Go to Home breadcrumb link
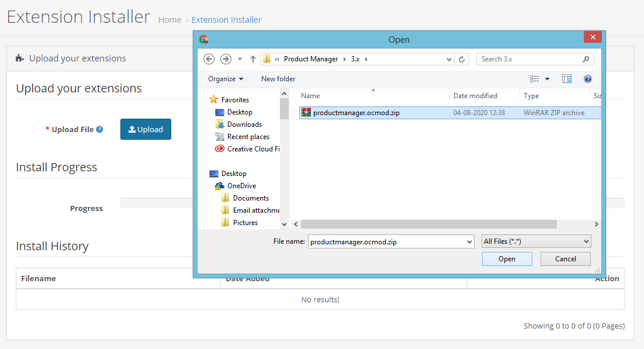Viewport: 644px width, 349px height. click(x=169, y=20)
